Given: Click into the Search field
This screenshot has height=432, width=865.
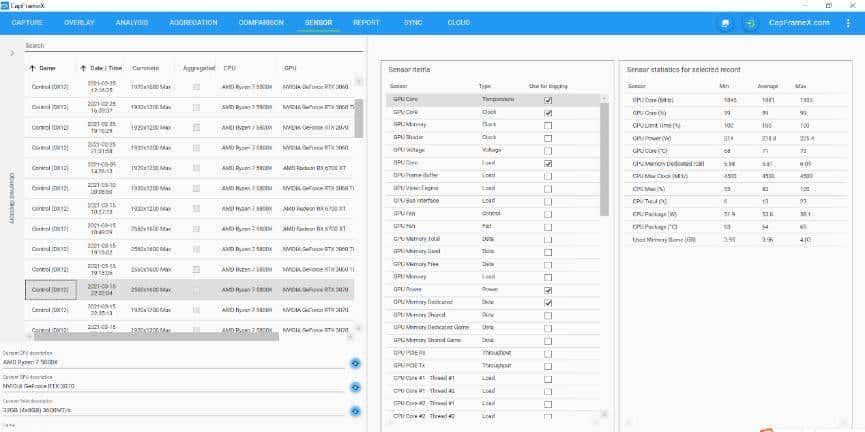Looking at the screenshot, I should [x=194, y=46].
